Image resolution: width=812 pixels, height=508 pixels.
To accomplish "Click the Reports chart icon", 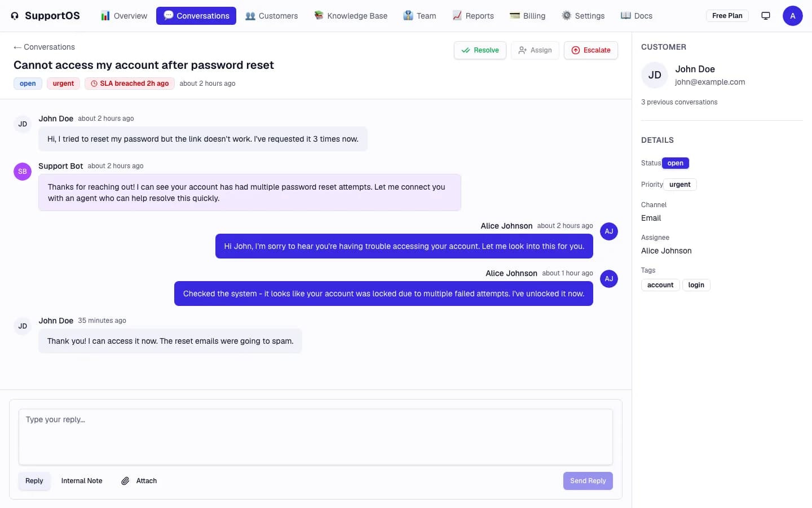I will (457, 15).
